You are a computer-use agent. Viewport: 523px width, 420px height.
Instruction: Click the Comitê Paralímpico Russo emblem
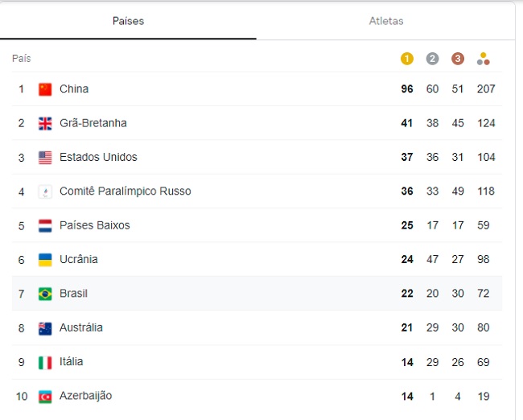(x=45, y=191)
